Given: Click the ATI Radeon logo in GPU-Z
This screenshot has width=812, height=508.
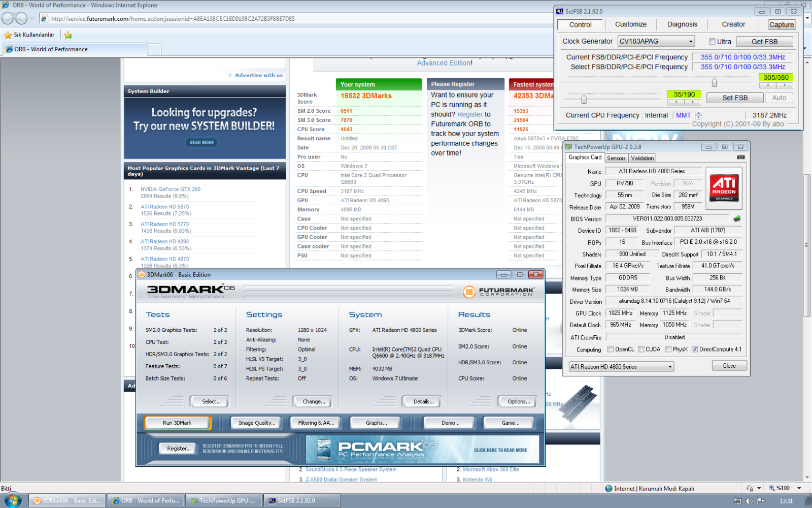Looking at the screenshot, I should coord(724,188).
